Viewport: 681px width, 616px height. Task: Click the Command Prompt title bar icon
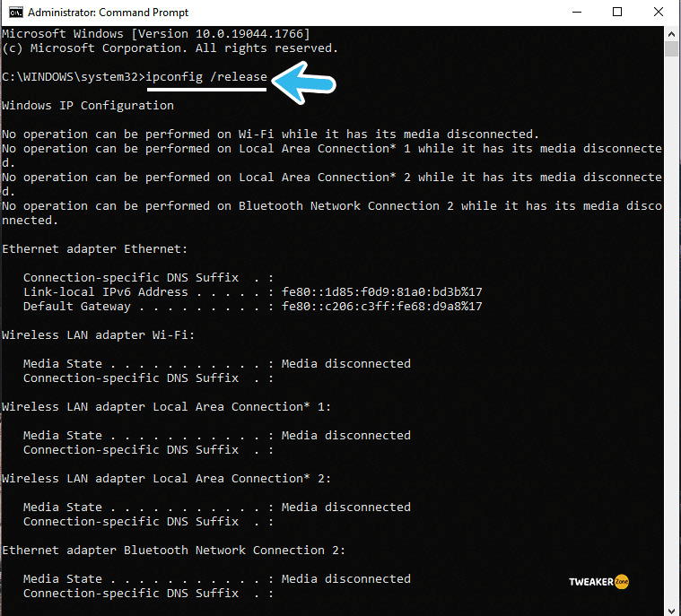(15, 13)
